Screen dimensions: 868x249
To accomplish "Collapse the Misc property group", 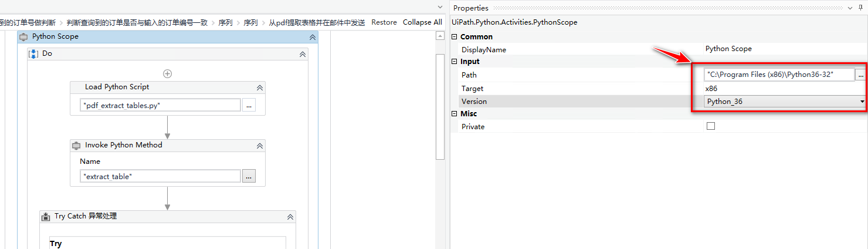I will 455,114.
